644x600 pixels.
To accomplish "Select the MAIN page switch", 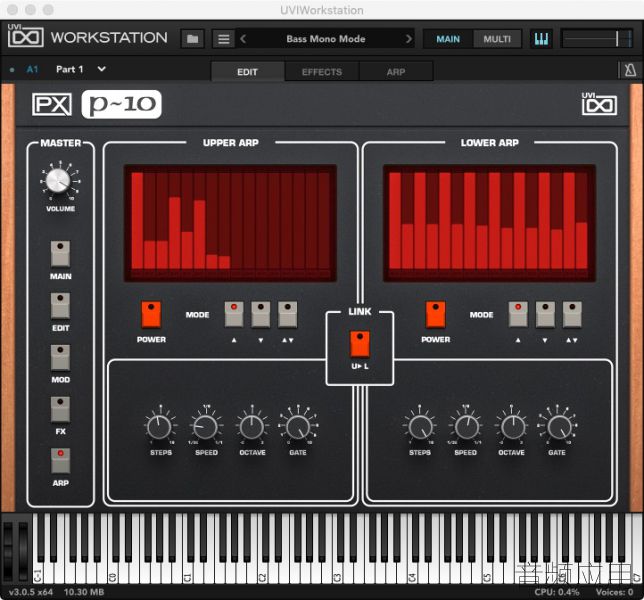I will tap(60, 254).
